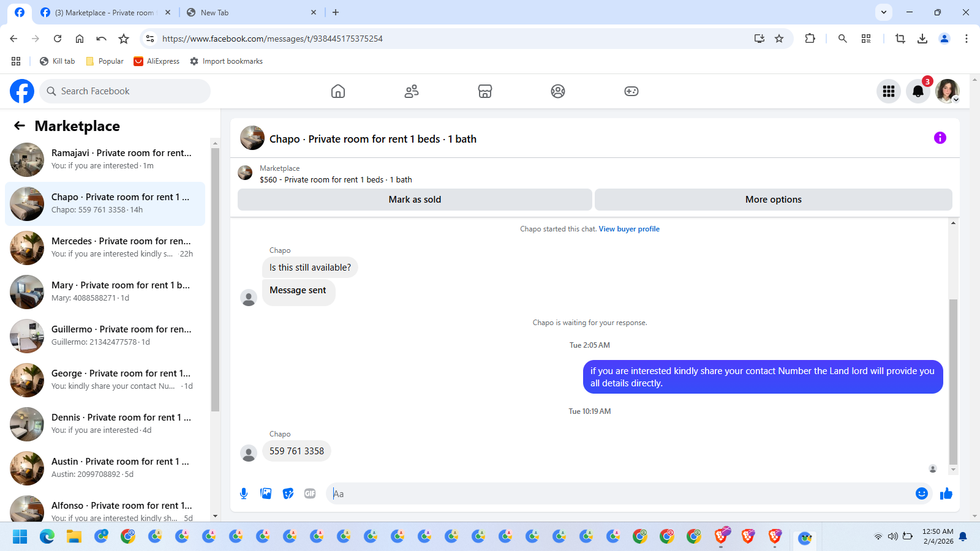Open browser downloads icon
This screenshot has height=551, width=980.
(922, 39)
